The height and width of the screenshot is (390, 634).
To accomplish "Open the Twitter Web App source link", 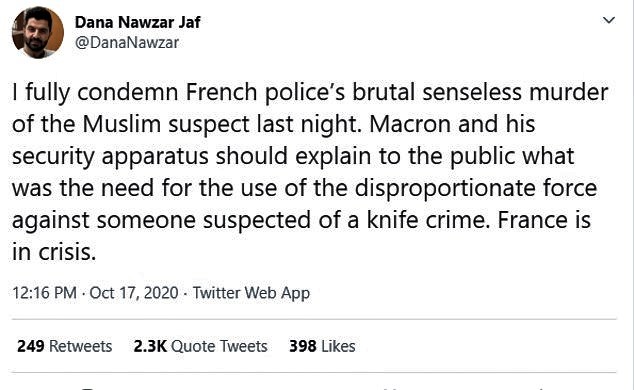I will [x=251, y=293].
